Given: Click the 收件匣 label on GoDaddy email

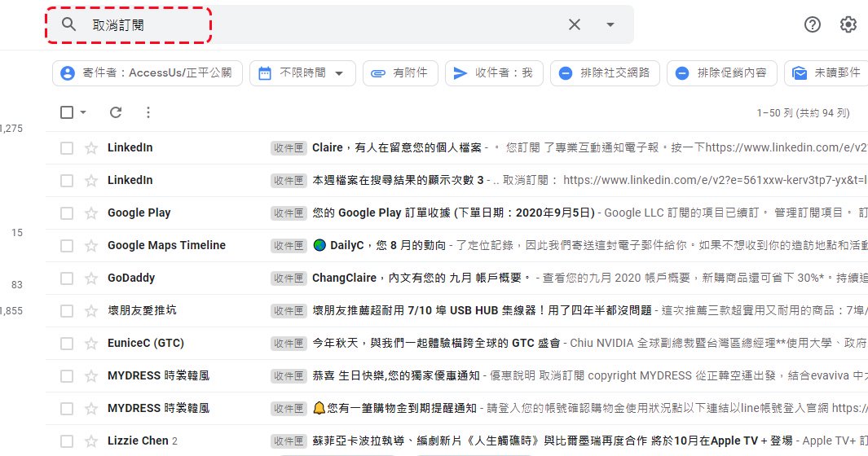Looking at the screenshot, I should pos(289,278).
